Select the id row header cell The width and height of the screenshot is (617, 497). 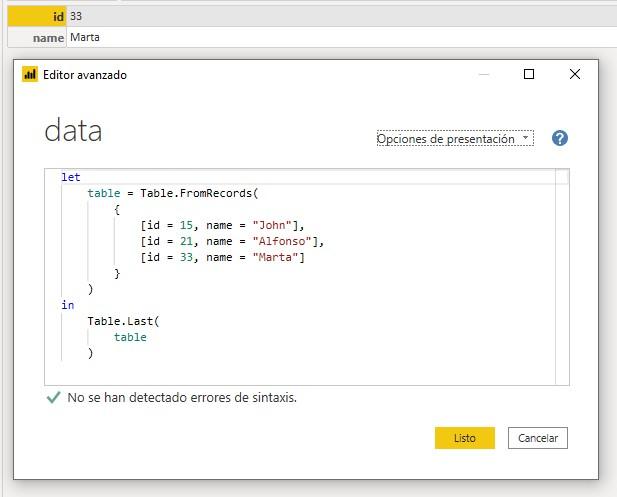(36, 17)
